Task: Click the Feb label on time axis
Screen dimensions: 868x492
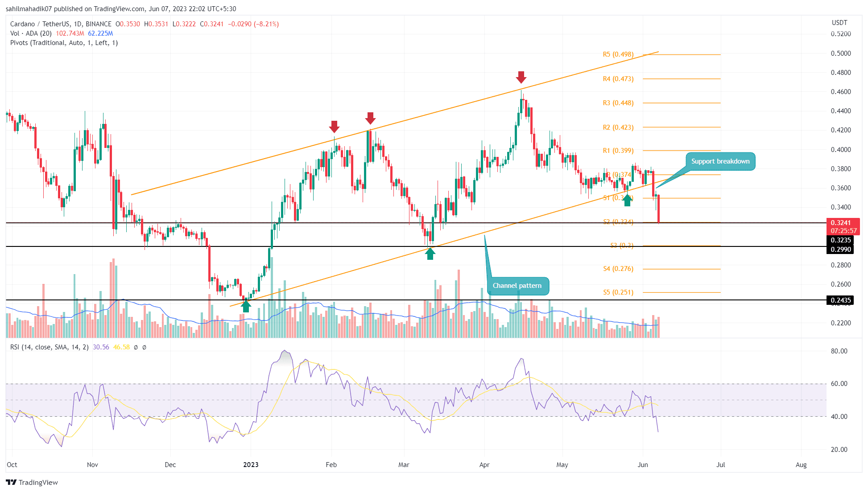Action: click(331, 465)
